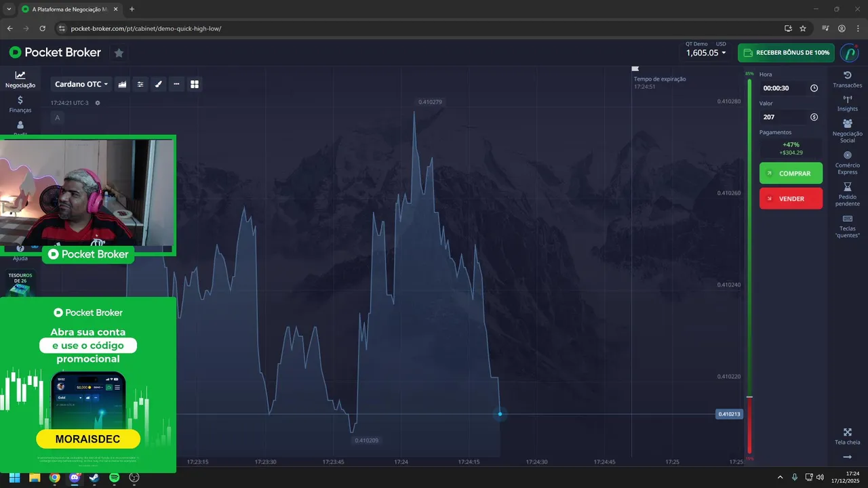
Task: Open the Negociação trading section
Action: (x=20, y=80)
